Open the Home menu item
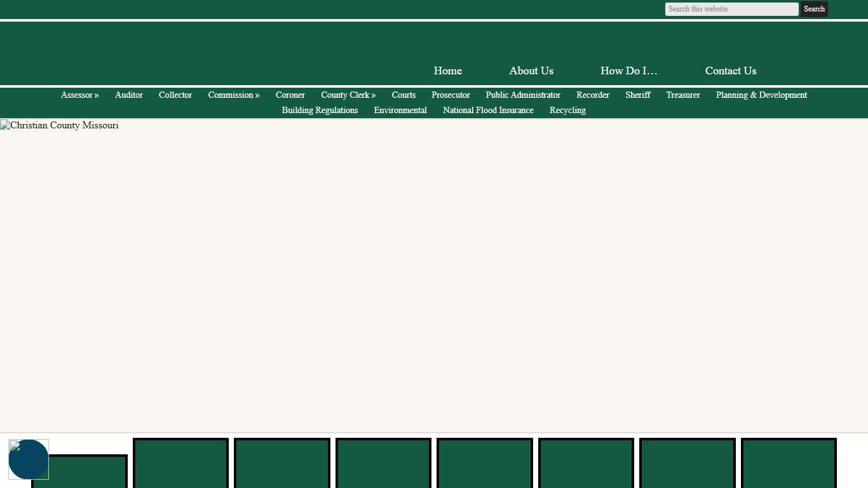This screenshot has width=868, height=488. tap(447, 71)
